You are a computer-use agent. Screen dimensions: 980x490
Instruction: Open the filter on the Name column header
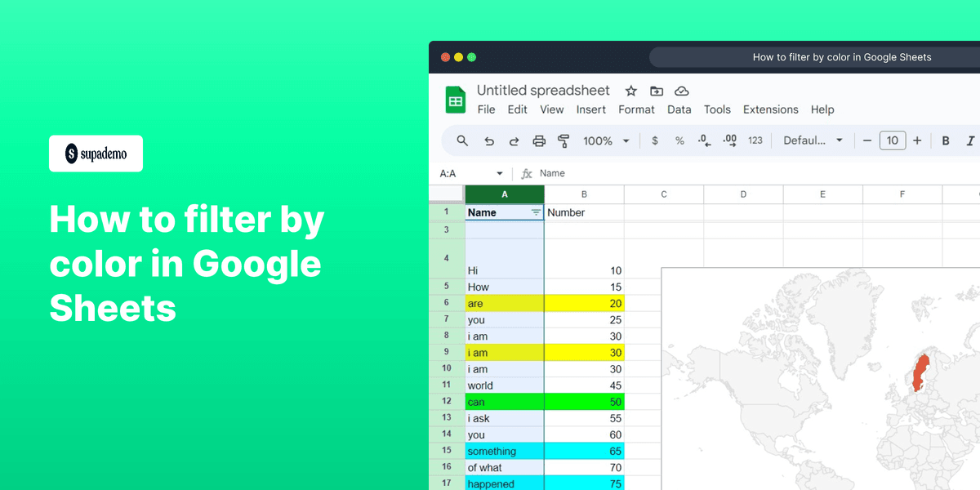538,212
